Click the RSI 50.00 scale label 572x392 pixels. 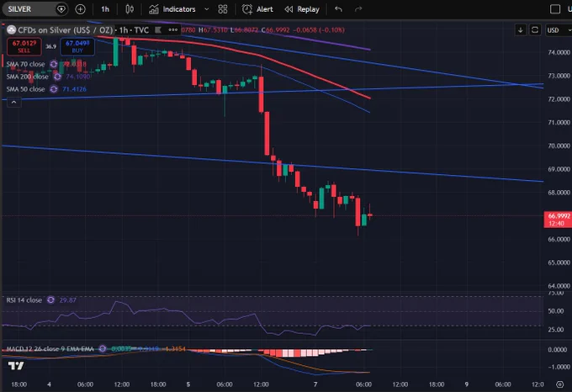coord(555,311)
